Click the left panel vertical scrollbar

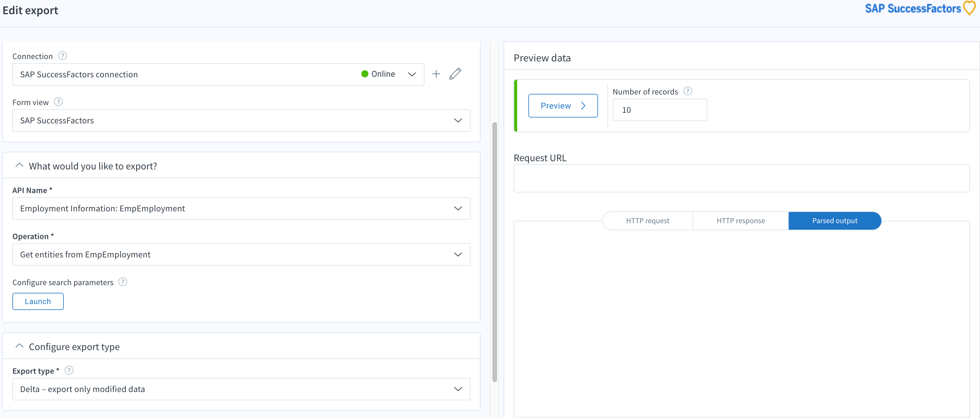(494, 252)
